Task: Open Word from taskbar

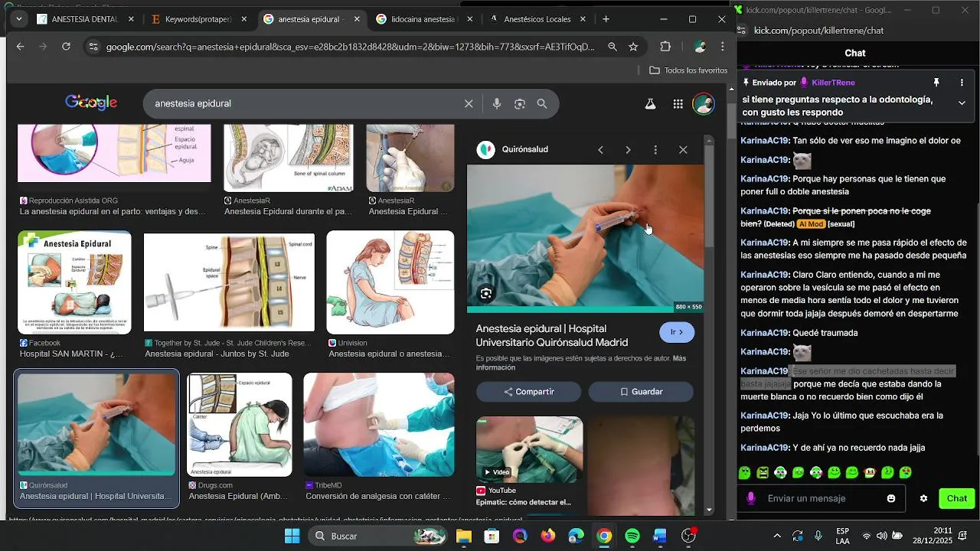Action: click(x=660, y=536)
